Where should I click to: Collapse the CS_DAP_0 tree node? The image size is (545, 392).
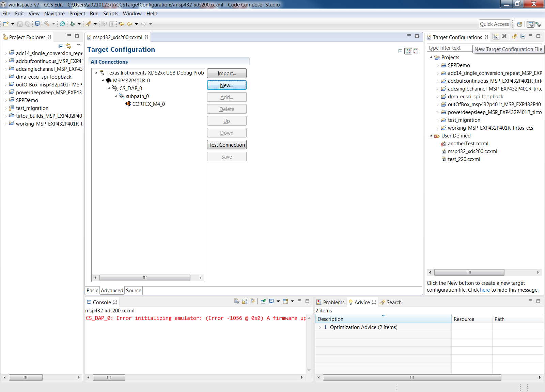(x=109, y=88)
